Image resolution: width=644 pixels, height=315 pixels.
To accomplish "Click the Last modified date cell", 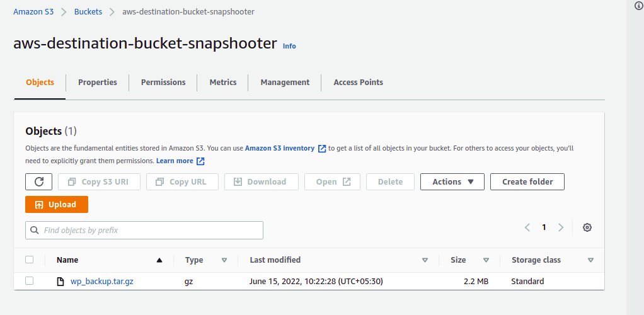I will click(316, 282).
